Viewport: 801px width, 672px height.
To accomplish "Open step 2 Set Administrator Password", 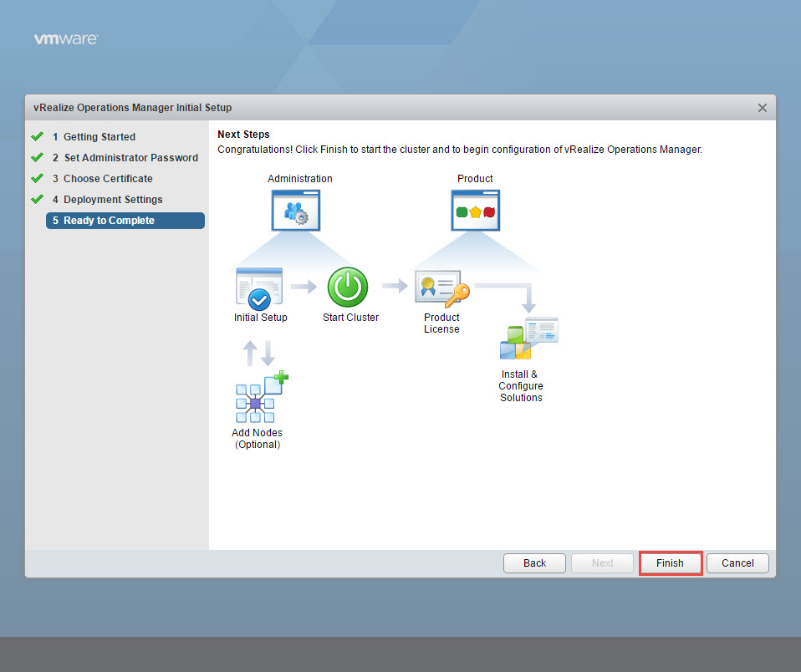I will pyautogui.click(x=130, y=158).
